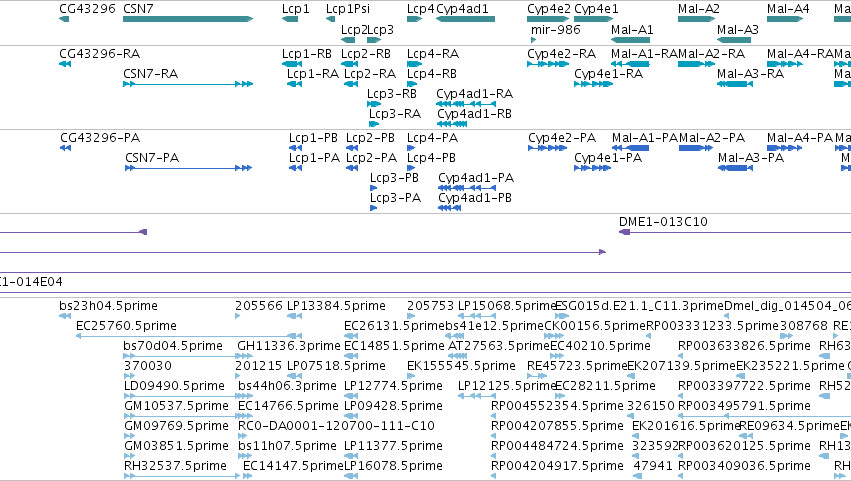Select the Lcp2-PA protein
Image resolution: width=851 pixels, height=481 pixels.
(352, 168)
